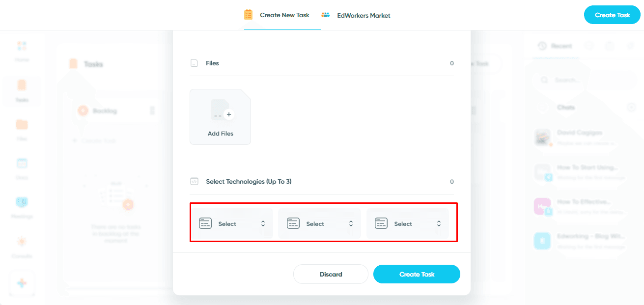Open Files folder icon in sidebar

tap(22, 124)
